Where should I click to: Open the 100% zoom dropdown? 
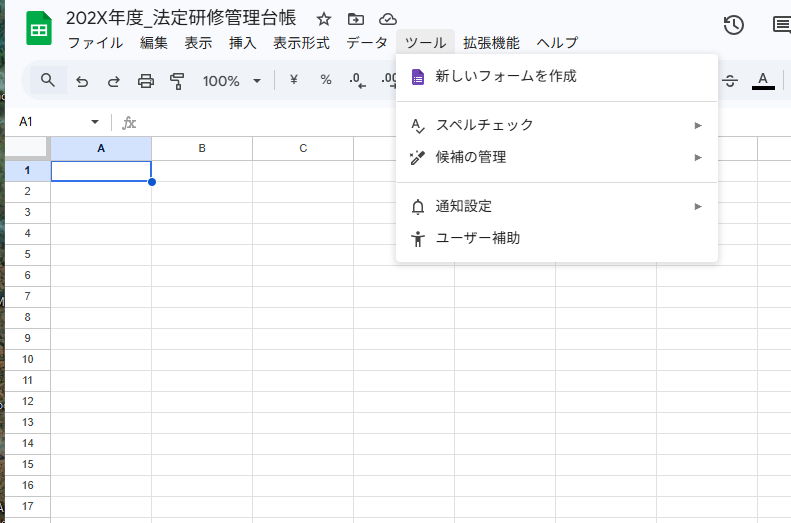pos(232,81)
